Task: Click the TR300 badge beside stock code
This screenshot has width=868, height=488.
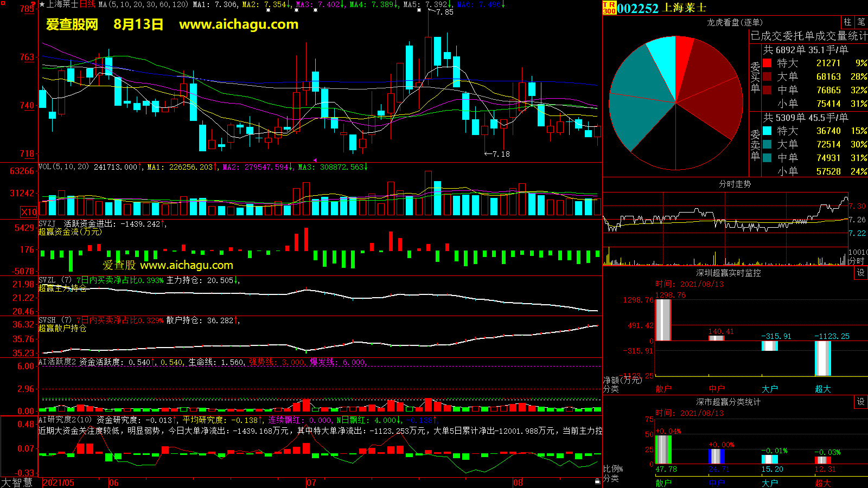Action: tap(609, 8)
